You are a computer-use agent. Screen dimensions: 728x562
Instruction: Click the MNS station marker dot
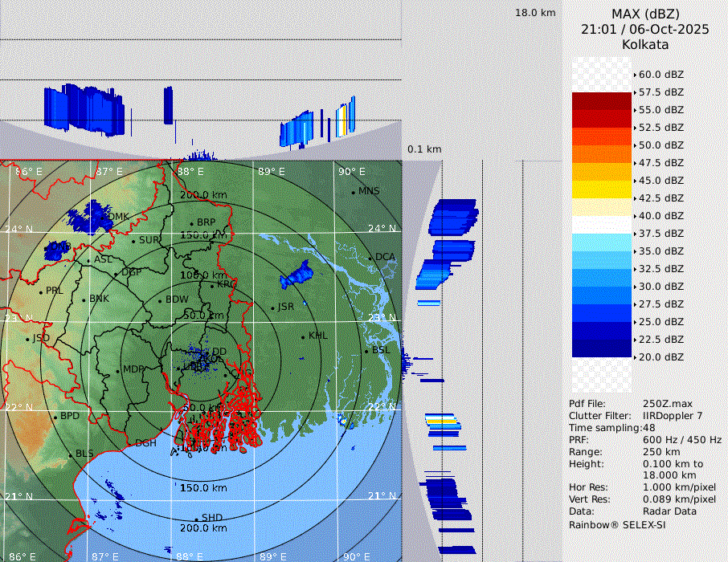[353, 192]
